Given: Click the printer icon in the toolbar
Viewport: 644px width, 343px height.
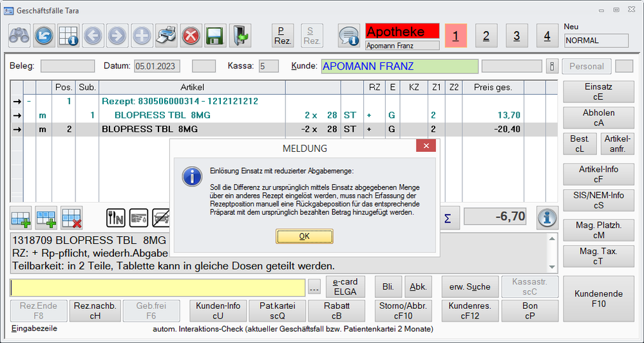Looking at the screenshot, I should point(167,35).
